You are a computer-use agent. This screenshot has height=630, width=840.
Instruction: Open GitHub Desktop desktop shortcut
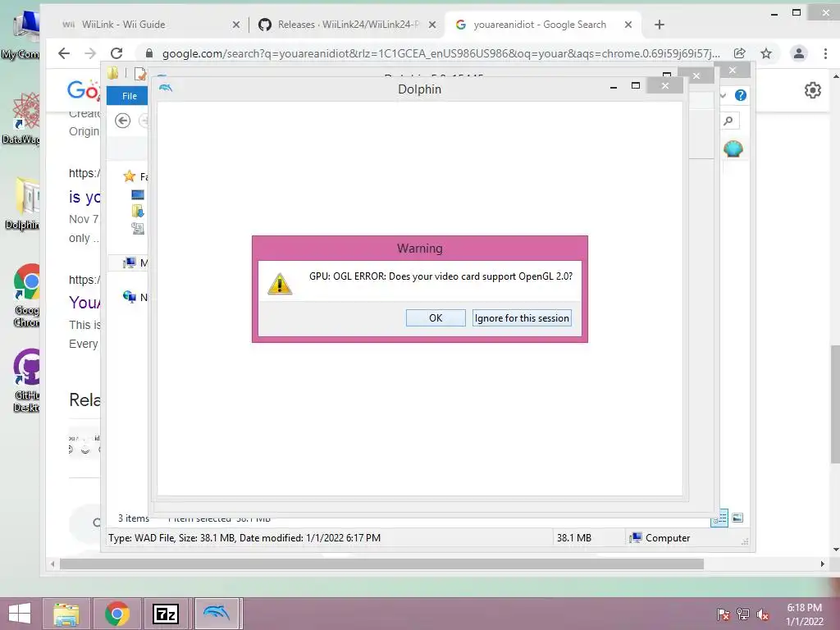(x=27, y=381)
